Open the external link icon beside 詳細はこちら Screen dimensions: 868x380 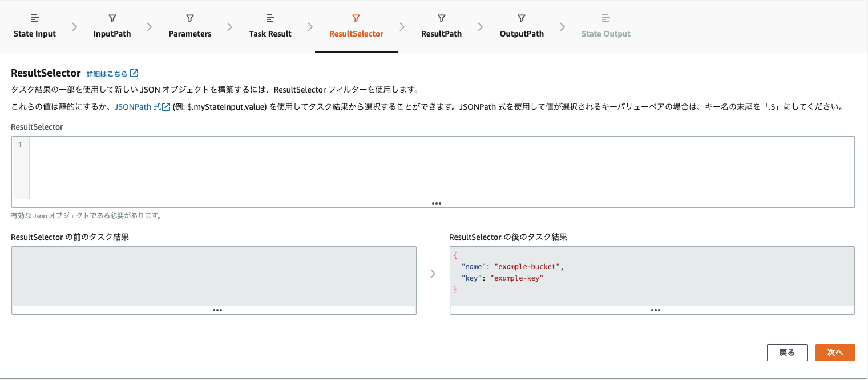click(134, 73)
